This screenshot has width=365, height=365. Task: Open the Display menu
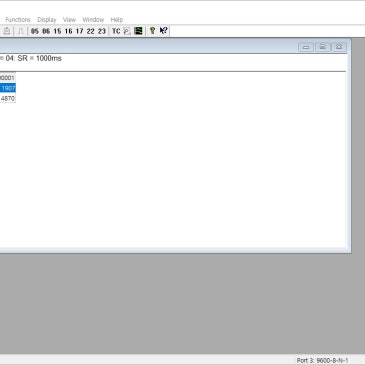coord(47,20)
